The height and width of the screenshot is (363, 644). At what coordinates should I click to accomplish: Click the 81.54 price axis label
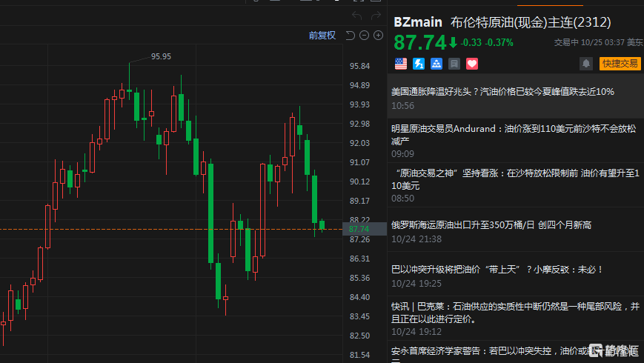click(359, 355)
